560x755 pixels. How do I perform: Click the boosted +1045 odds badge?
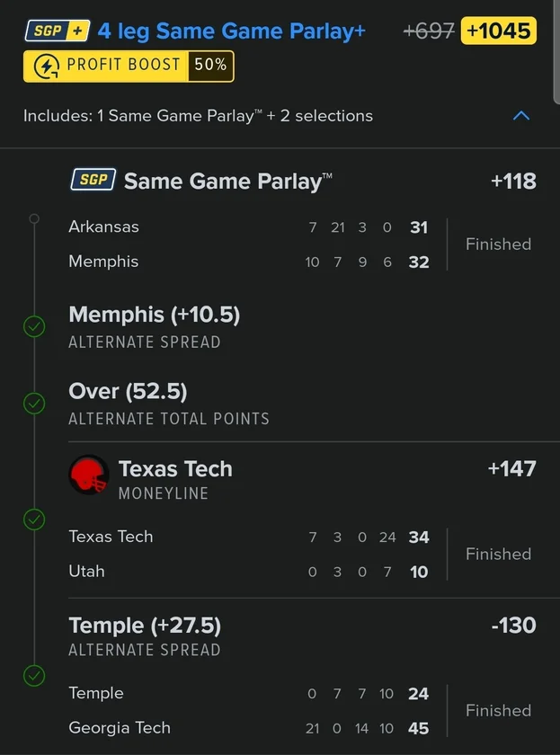498,31
